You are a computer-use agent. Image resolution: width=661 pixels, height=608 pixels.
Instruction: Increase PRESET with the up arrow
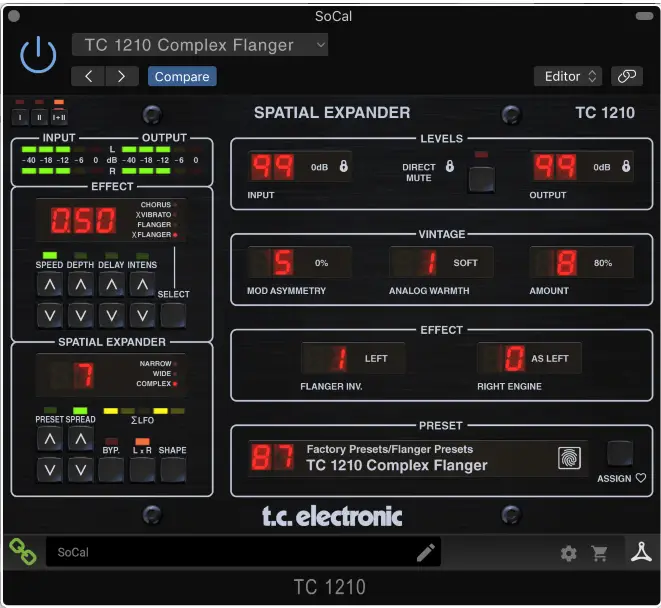[50, 440]
